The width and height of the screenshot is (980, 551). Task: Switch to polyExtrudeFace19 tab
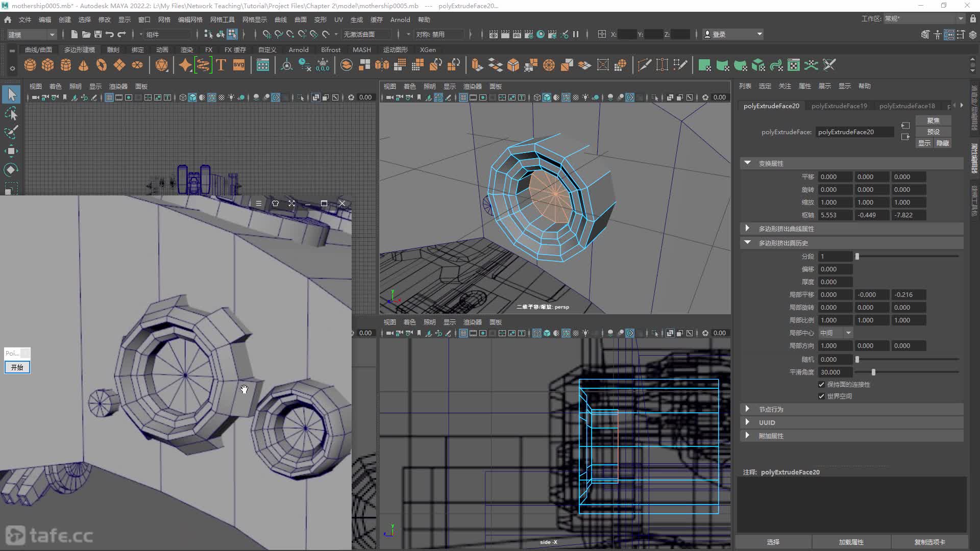pyautogui.click(x=839, y=106)
